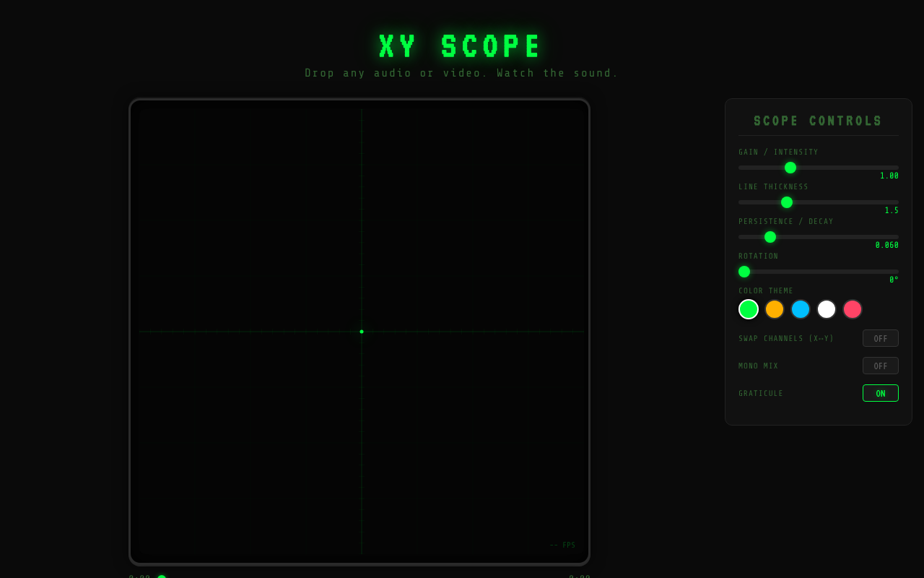Screen dimensions: 924x578
Task: Click the persistence value 0.060
Action: point(887,246)
